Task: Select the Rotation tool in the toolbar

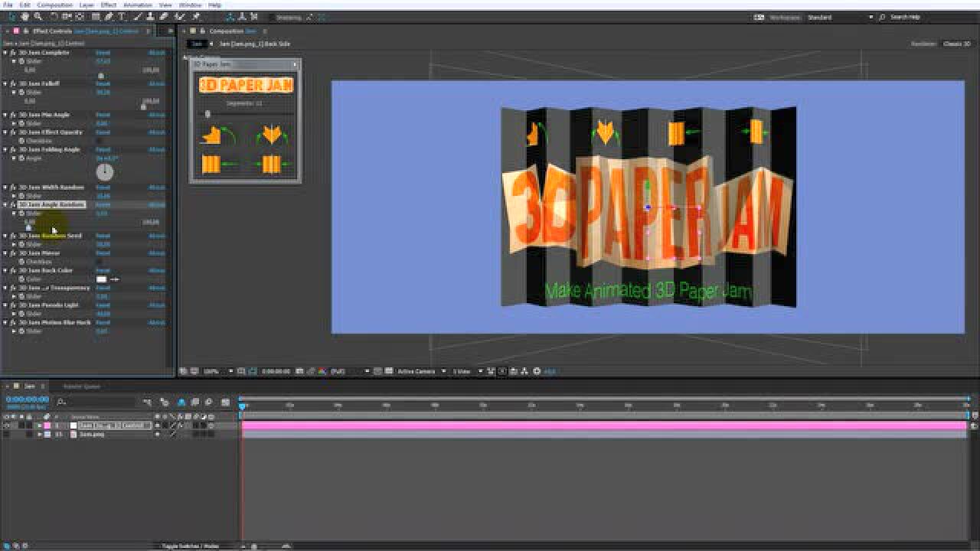Action: (x=54, y=16)
